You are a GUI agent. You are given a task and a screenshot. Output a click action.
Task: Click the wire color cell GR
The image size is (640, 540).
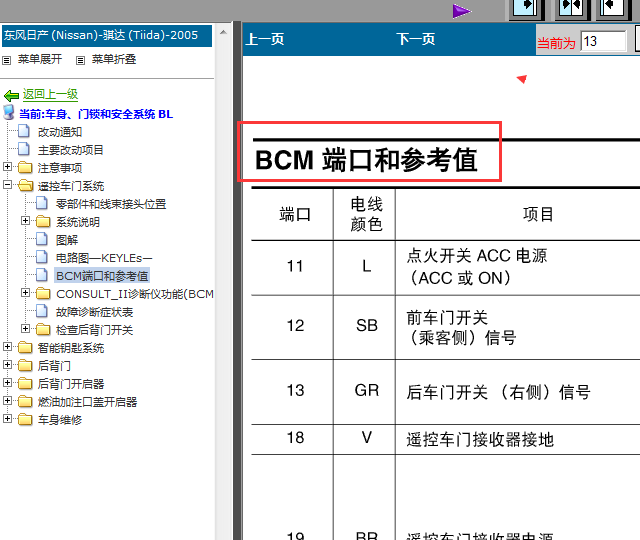[x=366, y=390]
